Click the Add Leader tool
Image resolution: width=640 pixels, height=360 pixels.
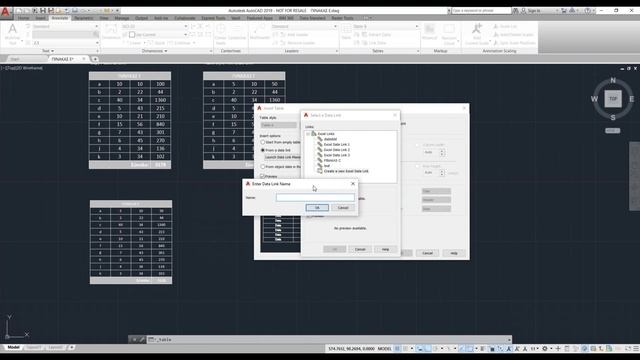pos(293,35)
